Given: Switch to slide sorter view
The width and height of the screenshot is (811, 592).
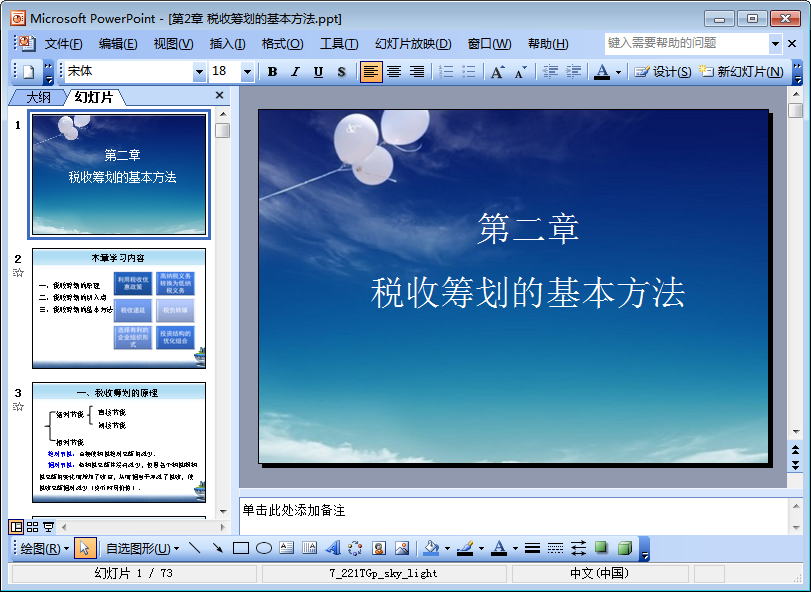Looking at the screenshot, I should [32, 527].
